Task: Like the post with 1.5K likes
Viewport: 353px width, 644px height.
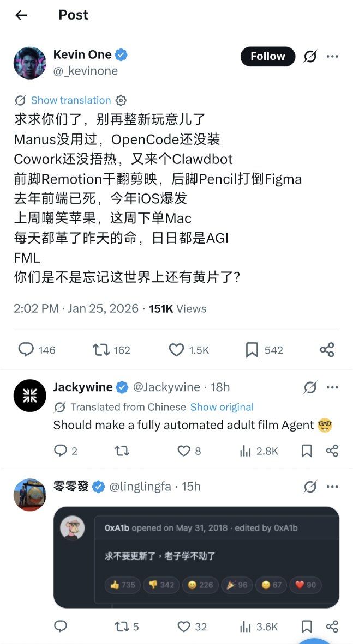Action: click(x=177, y=350)
